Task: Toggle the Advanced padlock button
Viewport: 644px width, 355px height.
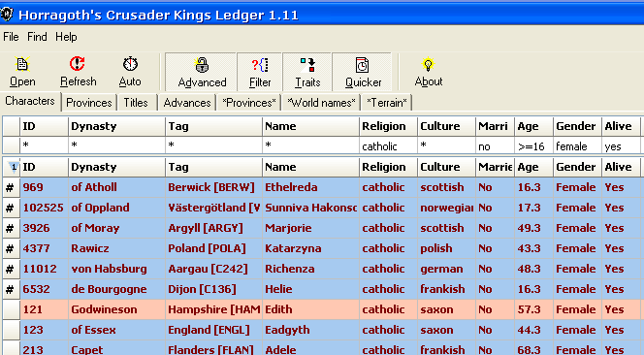Action: tap(202, 73)
